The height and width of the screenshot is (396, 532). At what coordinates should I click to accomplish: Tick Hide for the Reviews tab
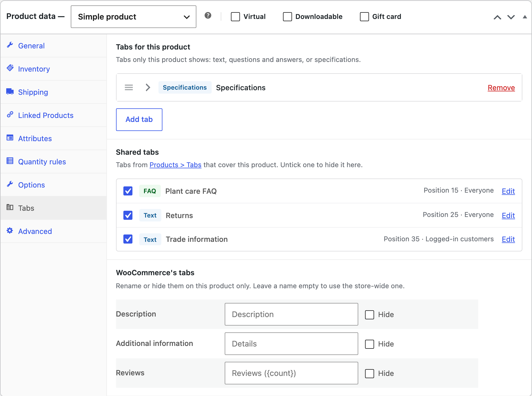coord(370,374)
